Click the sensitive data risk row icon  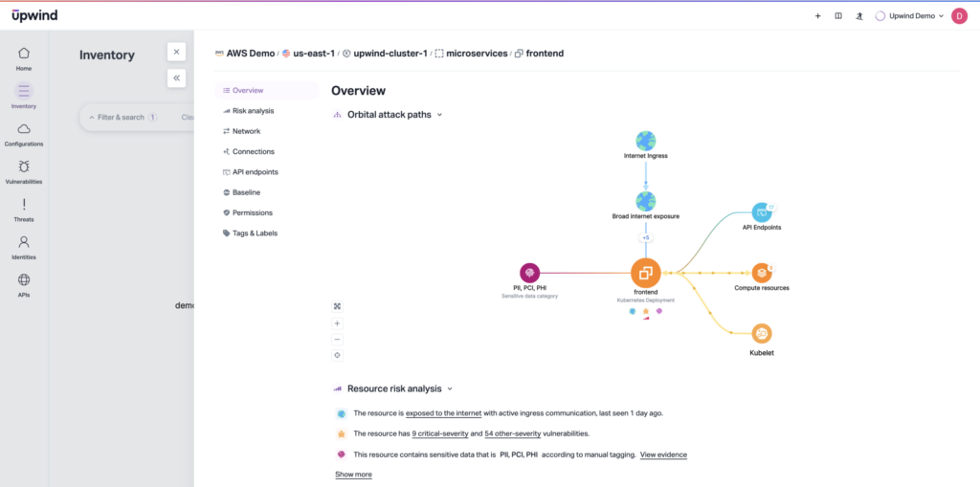342,454
